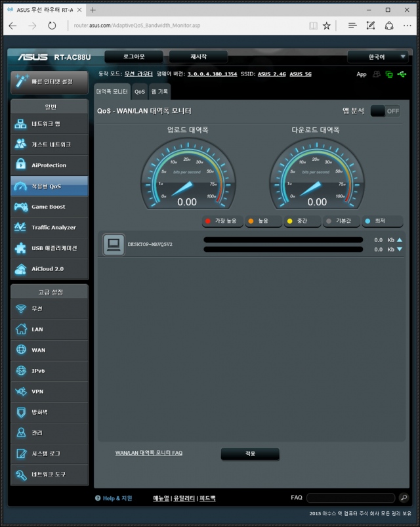Click the DESKTOP-MAVQSV2 computer device icon

[x=114, y=244]
